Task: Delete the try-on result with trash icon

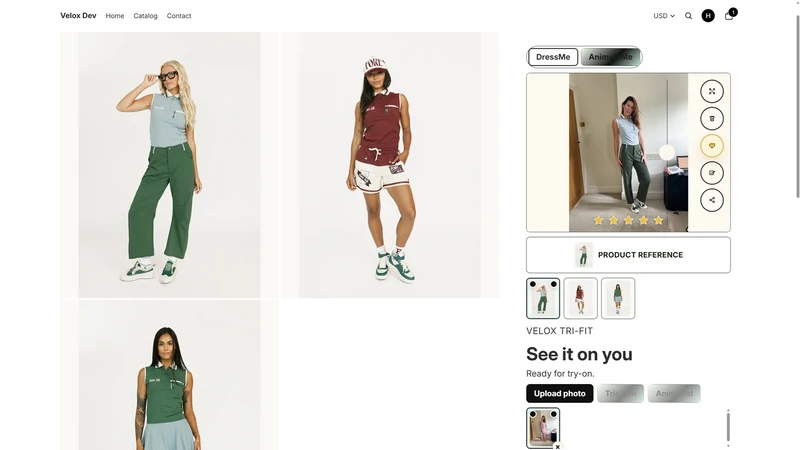Action: [x=712, y=118]
